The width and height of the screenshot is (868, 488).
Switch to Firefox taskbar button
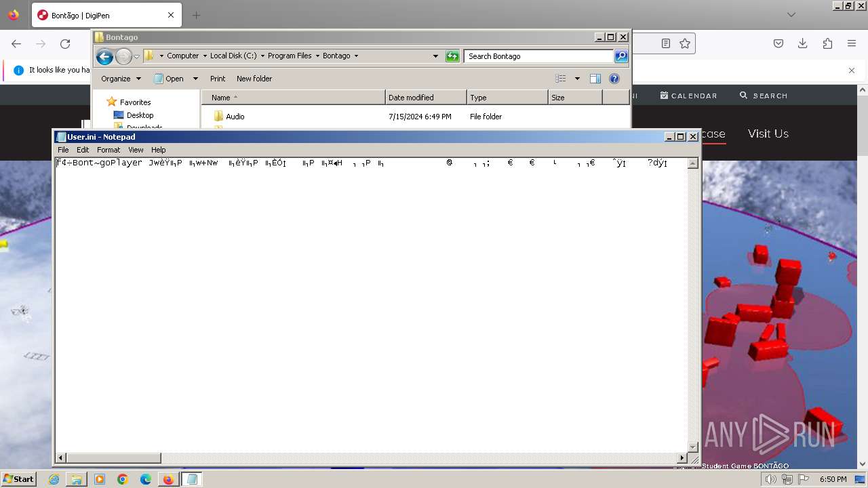point(168,479)
